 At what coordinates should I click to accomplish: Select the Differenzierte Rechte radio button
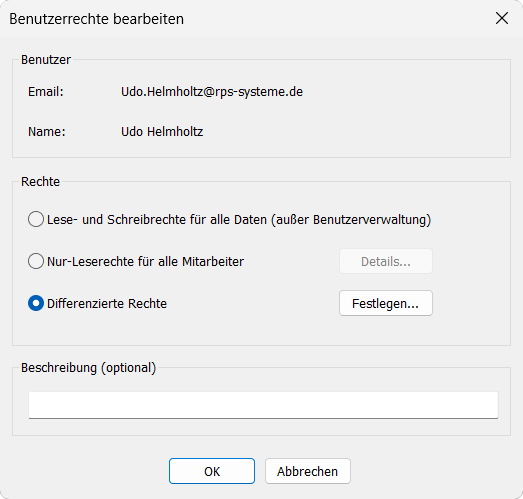(x=36, y=303)
